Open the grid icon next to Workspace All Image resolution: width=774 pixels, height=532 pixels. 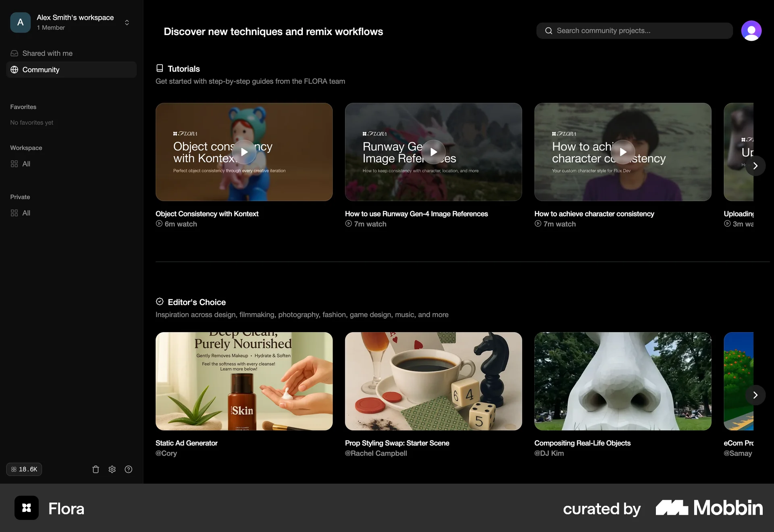[x=14, y=164]
